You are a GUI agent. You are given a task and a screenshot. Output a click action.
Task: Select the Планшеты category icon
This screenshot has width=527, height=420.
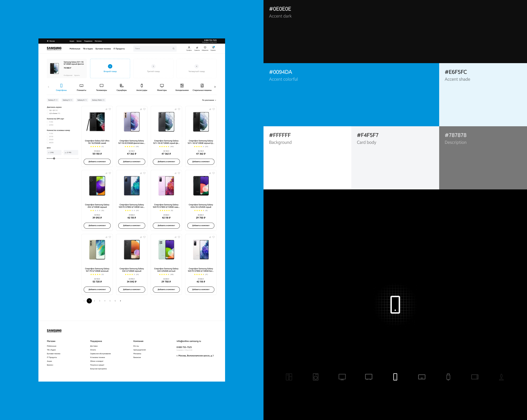[x=82, y=86]
